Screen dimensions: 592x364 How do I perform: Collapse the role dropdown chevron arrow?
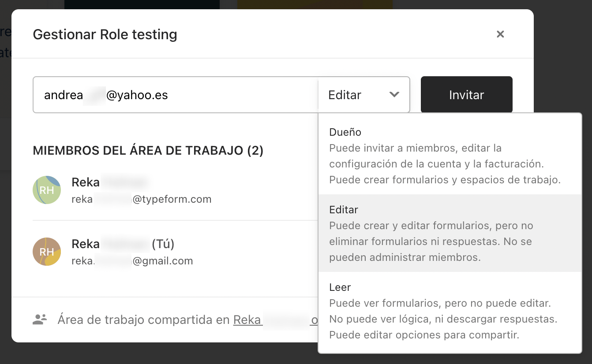394,95
